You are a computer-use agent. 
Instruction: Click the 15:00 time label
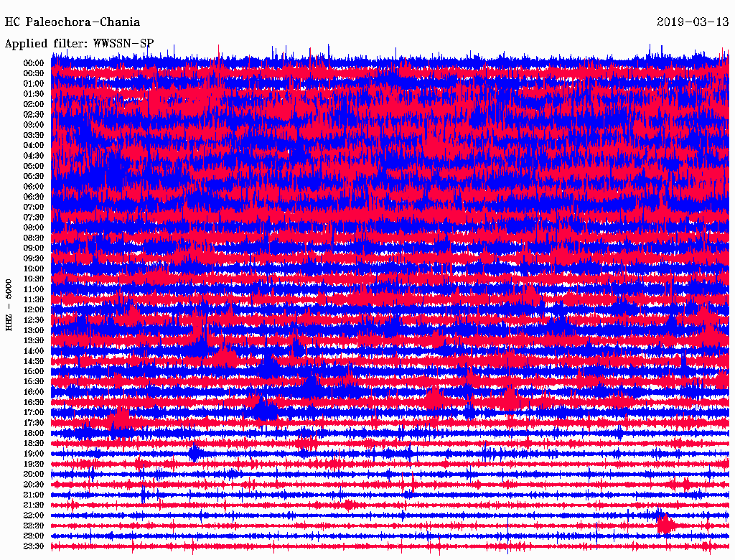coord(34,372)
